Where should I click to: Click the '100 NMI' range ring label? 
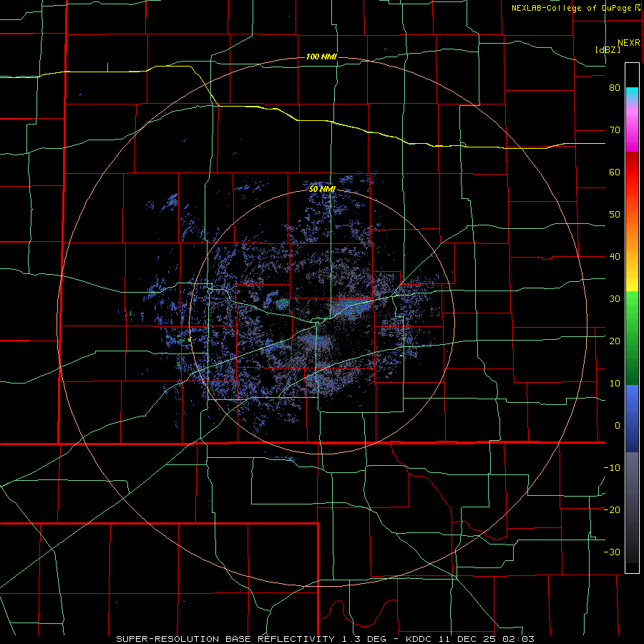point(321,57)
